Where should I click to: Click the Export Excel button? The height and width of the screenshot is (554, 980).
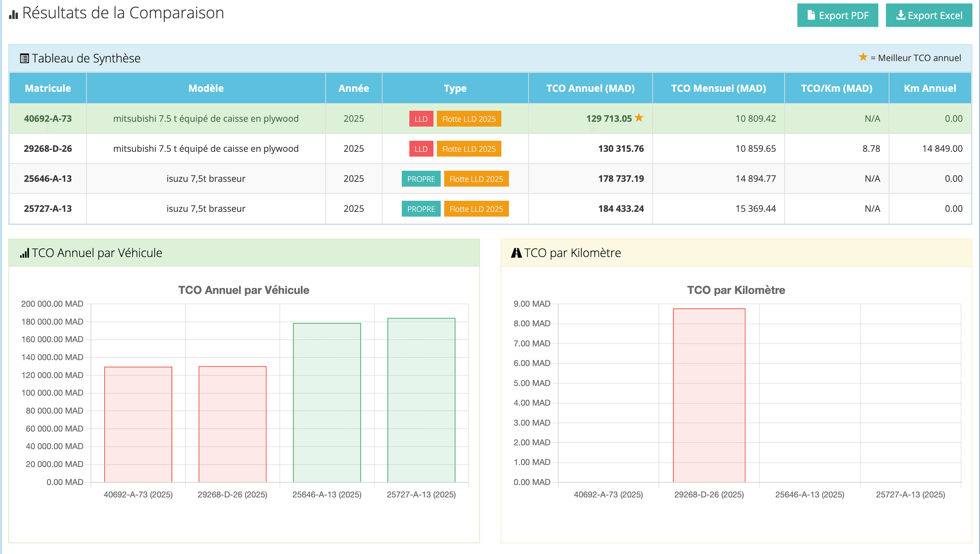point(928,15)
